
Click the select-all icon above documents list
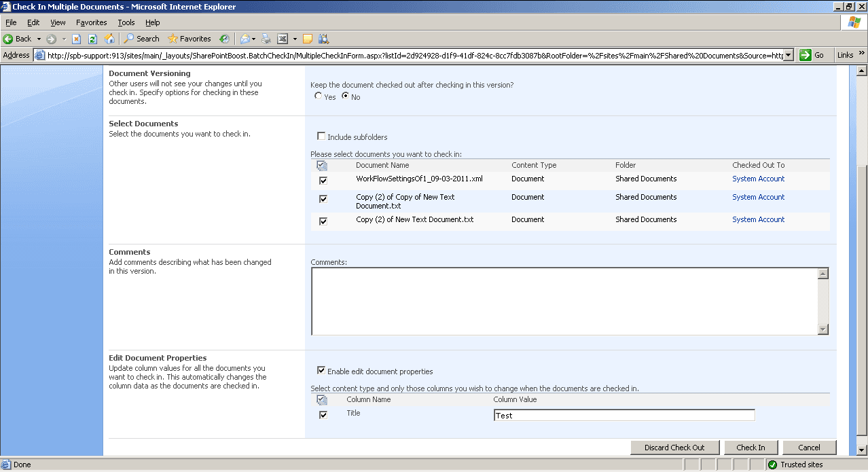click(x=322, y=165)
